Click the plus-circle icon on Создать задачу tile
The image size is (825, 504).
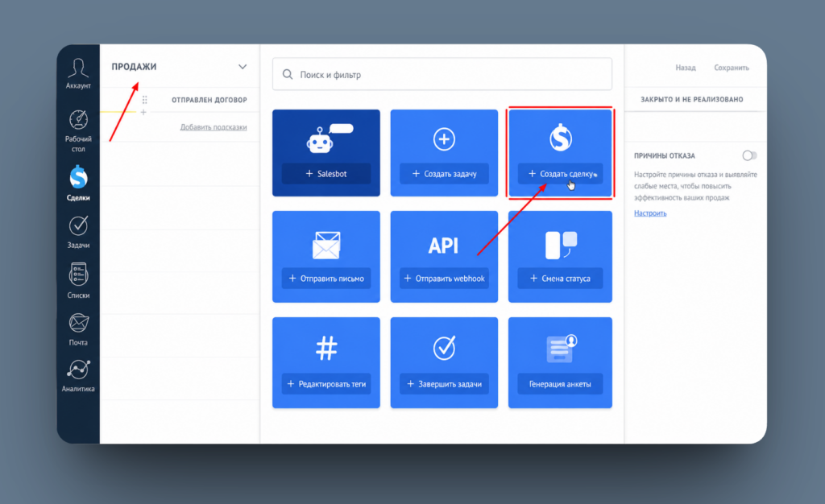(444, 139)
